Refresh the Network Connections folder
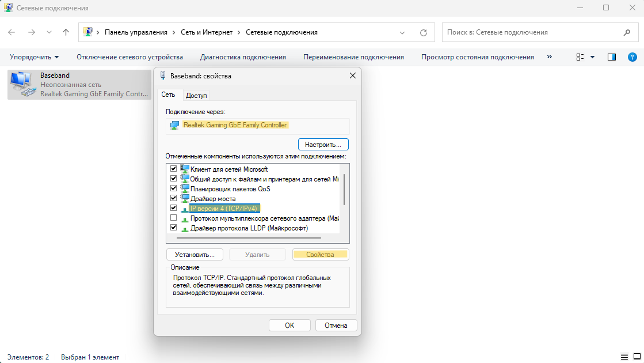 (424, 32)
